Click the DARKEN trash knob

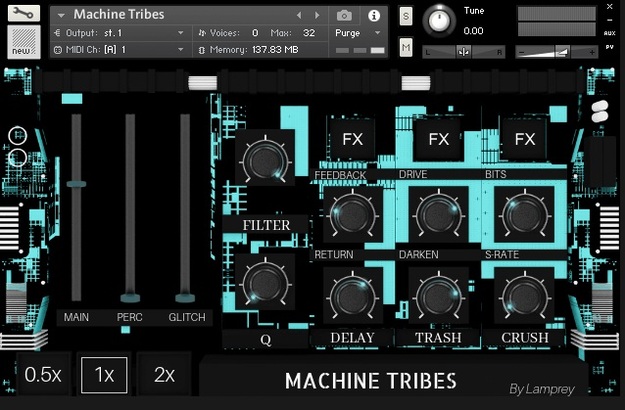439,297
